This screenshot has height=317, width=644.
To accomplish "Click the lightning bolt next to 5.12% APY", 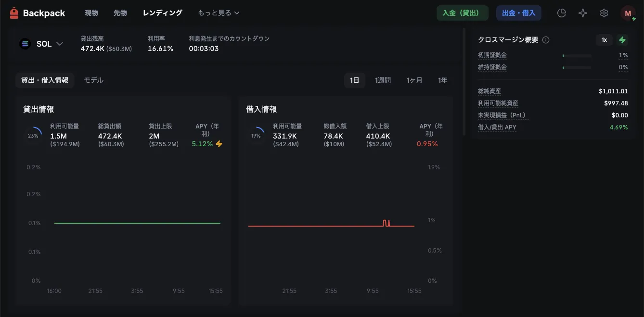I will [x=219, y=144].
